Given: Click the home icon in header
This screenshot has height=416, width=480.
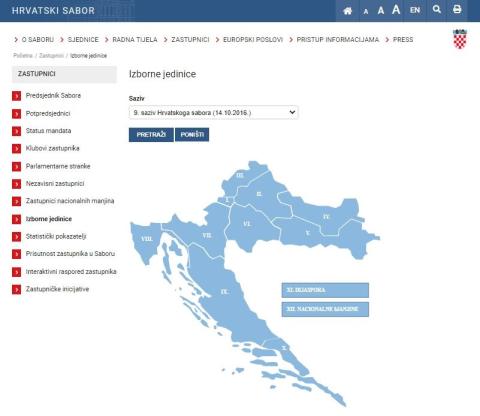Looking at the screenshot, I should pos(347,11).
